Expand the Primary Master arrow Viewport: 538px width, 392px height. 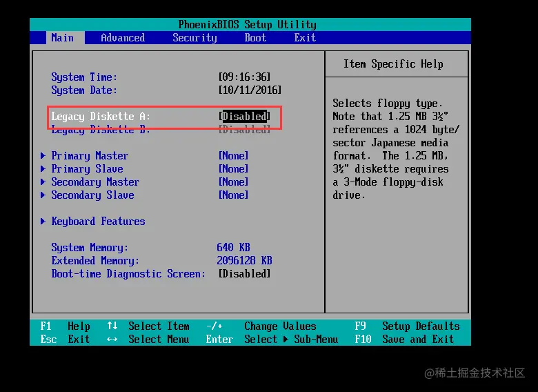pos(43,155)
